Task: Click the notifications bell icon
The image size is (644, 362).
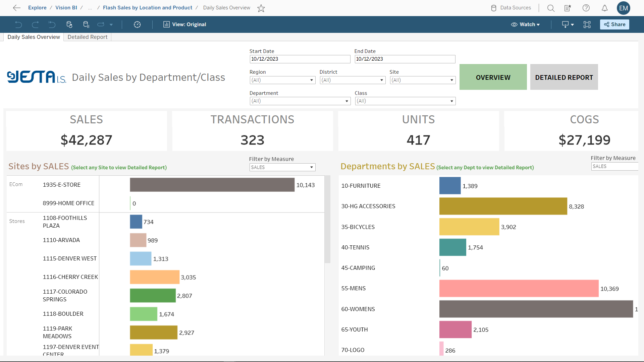Action: pyautogui.click(x=604, y=8)
